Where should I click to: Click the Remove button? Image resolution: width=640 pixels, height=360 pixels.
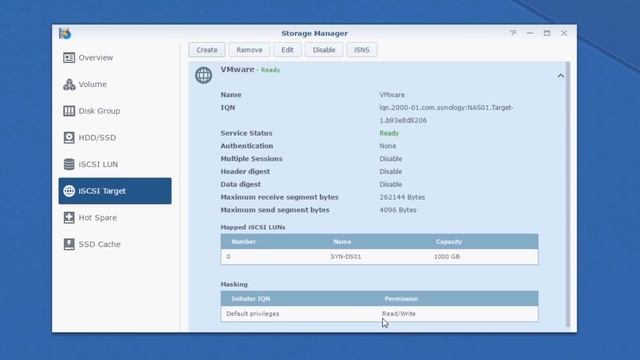[x=249, y=50]
